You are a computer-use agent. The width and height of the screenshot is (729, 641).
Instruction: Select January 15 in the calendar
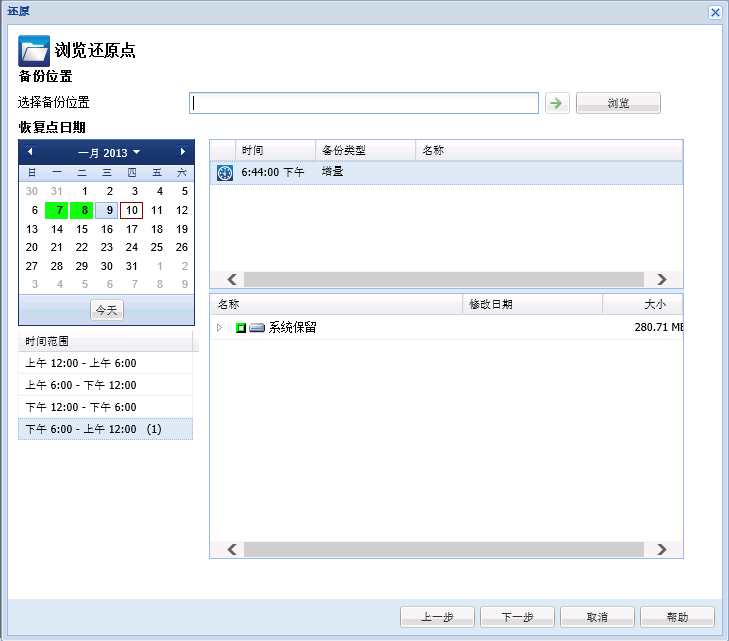pyautogui.click(x=82, y=229)
